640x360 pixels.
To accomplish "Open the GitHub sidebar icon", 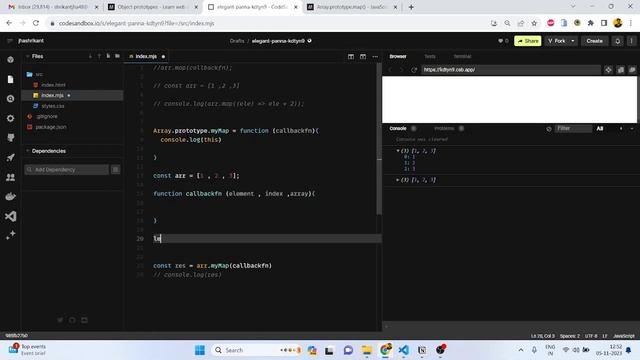I will [11, 138].
